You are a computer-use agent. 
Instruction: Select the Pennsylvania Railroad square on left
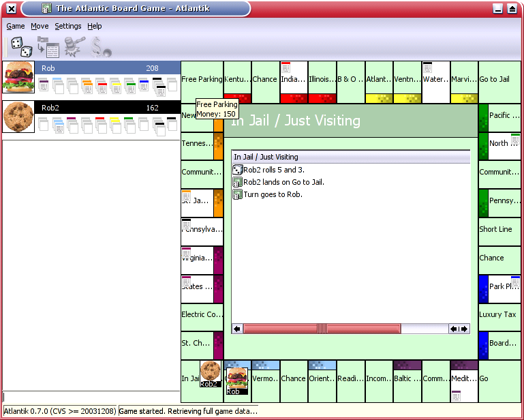point(202,232)
